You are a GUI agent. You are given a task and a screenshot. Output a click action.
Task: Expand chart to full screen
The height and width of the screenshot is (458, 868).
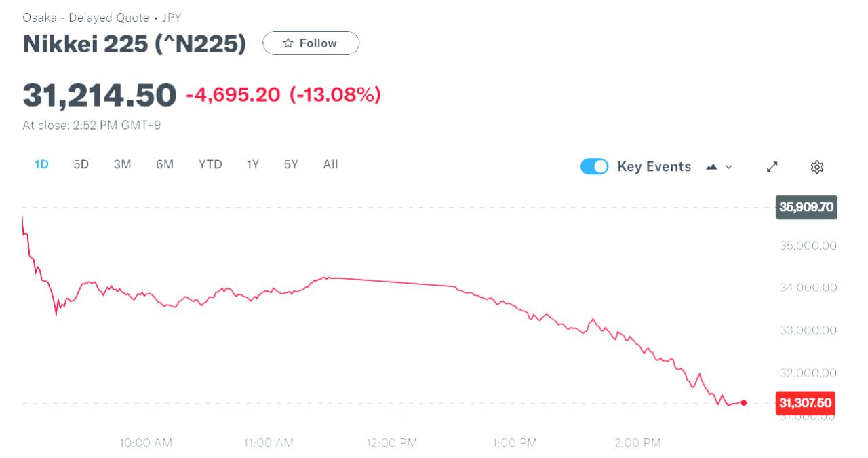point(772,167)
